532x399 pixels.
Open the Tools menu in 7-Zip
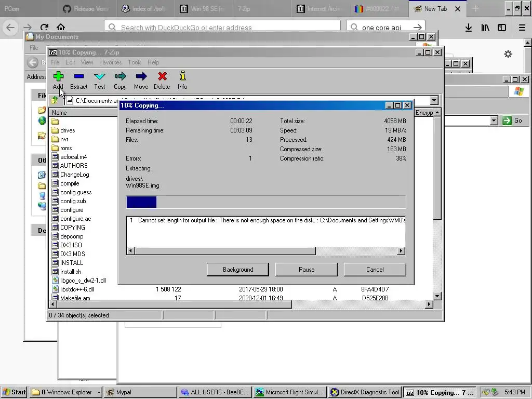point(135,62)
